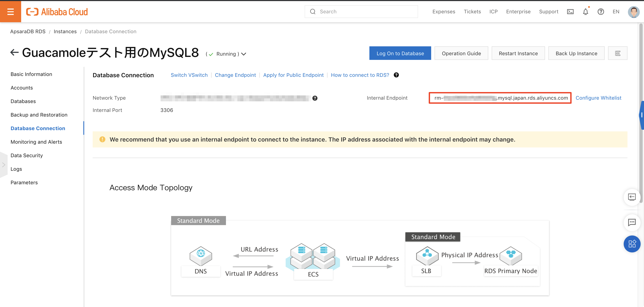
Task: Click the page vertical scrollbar
Action: coord(641,113)
